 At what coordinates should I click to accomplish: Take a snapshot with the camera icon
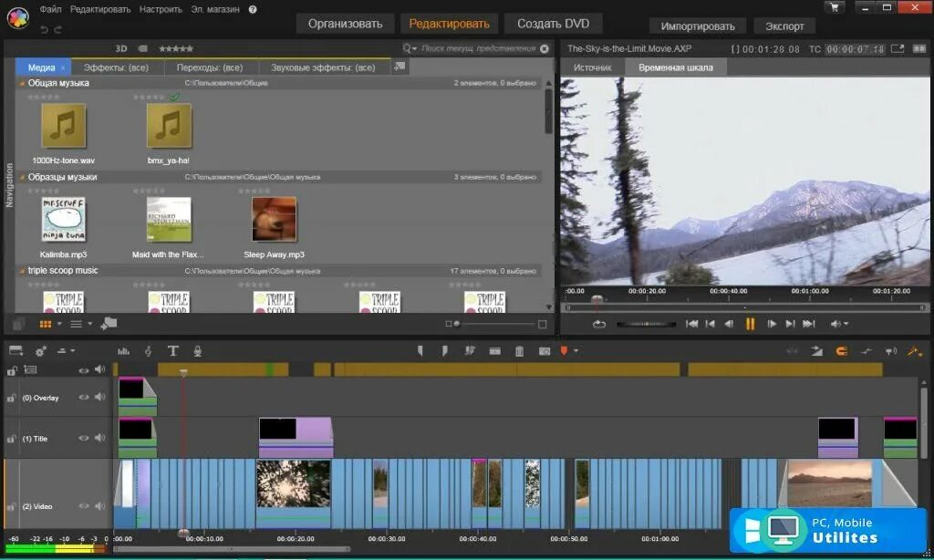coord(545,351)
